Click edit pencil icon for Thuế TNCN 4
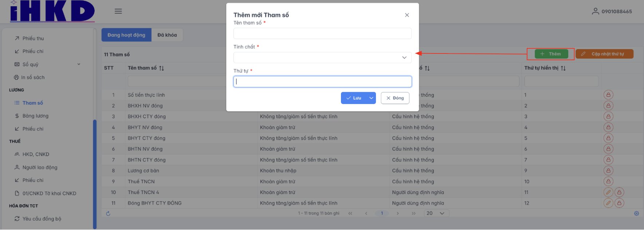The image size is (644, 230). [x=608, y=192]
